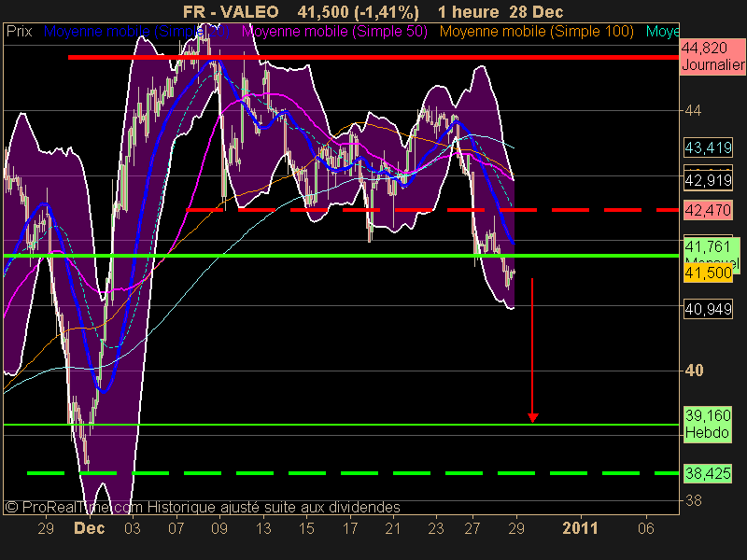Screen dimensions: 747x560
Task: Select the 42,470 red price label
Action: [x=708, y=210]
